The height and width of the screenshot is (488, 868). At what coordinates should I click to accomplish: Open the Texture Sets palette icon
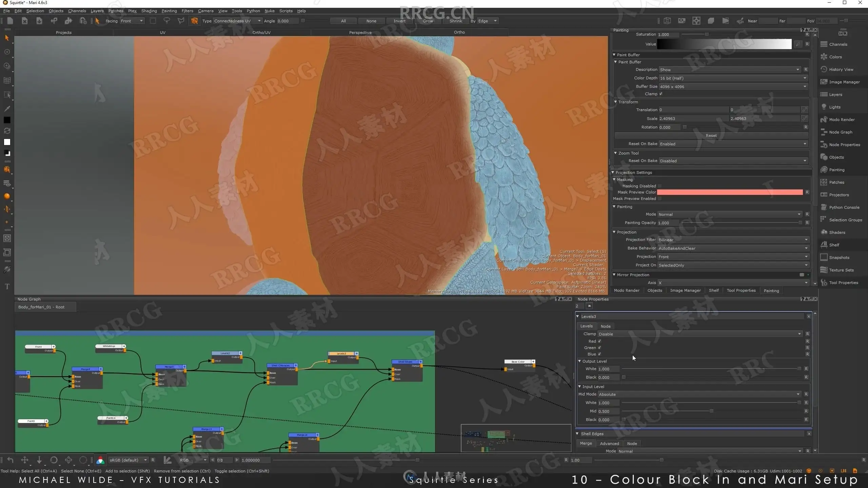pos(824,270)
